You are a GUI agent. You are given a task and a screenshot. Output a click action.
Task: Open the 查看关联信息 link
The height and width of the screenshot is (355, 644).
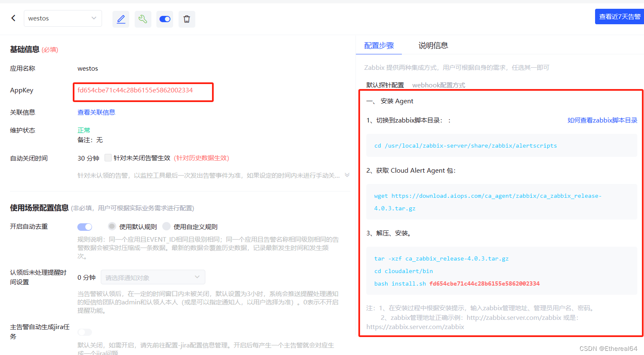(x=96, y=112)
